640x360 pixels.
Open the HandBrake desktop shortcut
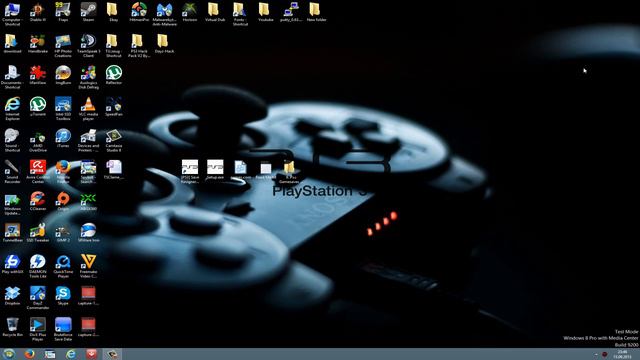point(38,44)
